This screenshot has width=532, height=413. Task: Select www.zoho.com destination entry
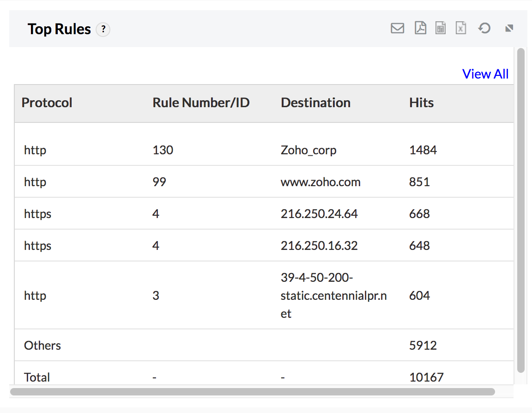coord(320,182)
